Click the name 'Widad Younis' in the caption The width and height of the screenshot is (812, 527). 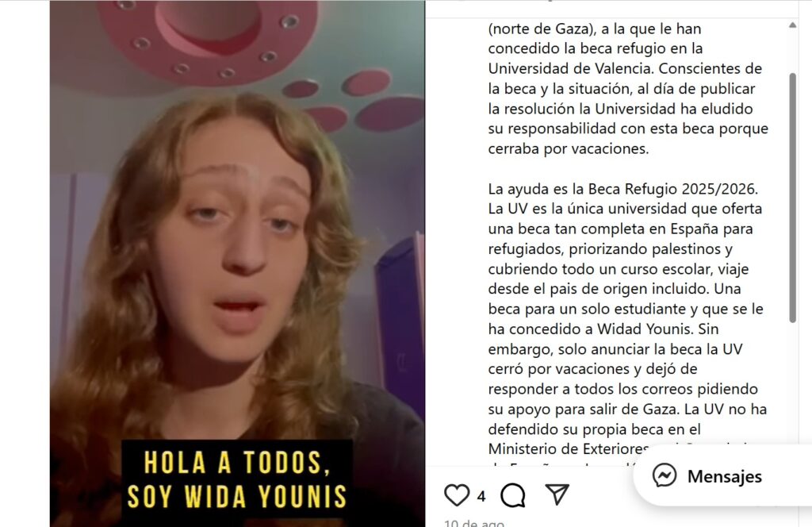(x=645, y=329)
